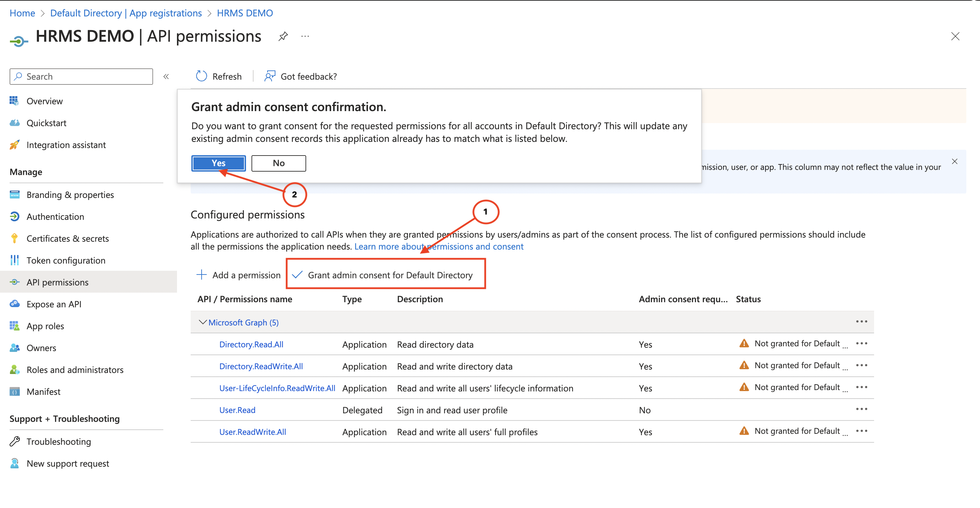Go to Expose an API page
The height and width of the screenshot is (508, 980).
pos(54,304)
